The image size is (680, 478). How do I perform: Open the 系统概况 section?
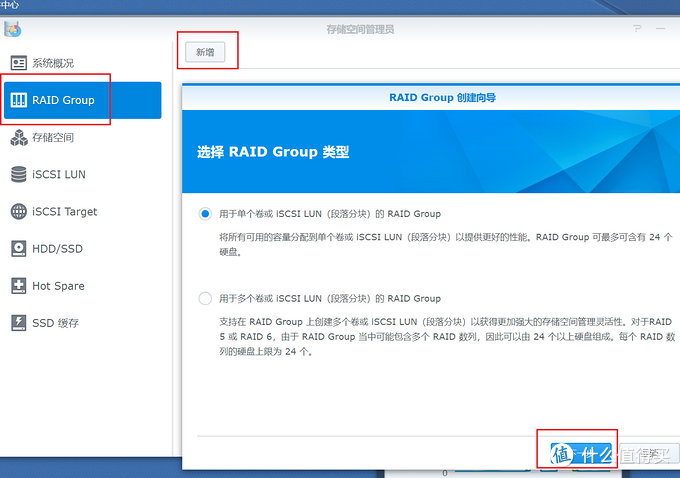coord(82,63)
